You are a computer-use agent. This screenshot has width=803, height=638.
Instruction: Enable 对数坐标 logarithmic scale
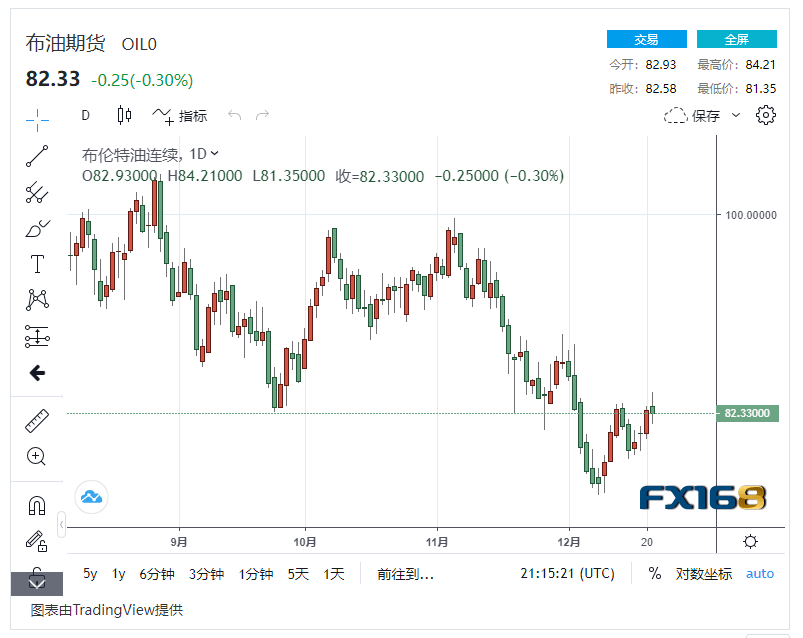704,574
